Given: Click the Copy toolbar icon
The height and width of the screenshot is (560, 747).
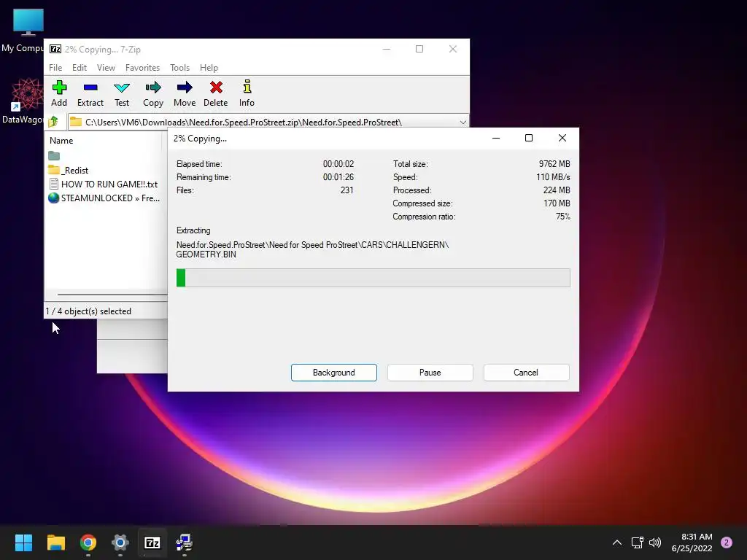Looking at the screenshot, I should [153, 93].
